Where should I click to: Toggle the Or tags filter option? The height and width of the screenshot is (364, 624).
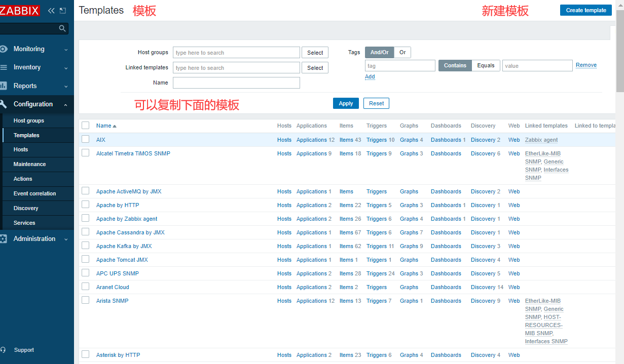click(x=402, y=52)
